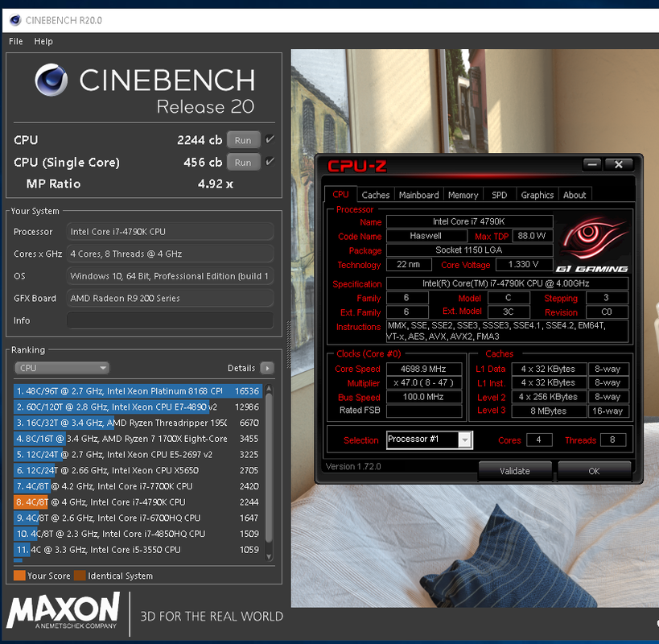
Task: Run the CPU (Single Core) benchmark
Action: click(243, 163)
